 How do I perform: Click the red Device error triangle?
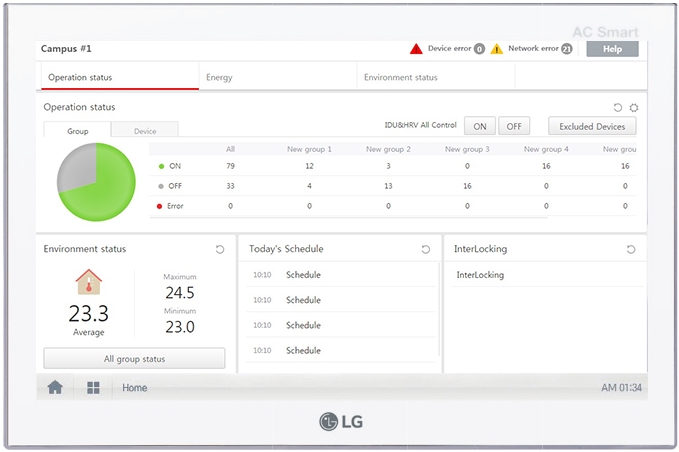(416, 48)
